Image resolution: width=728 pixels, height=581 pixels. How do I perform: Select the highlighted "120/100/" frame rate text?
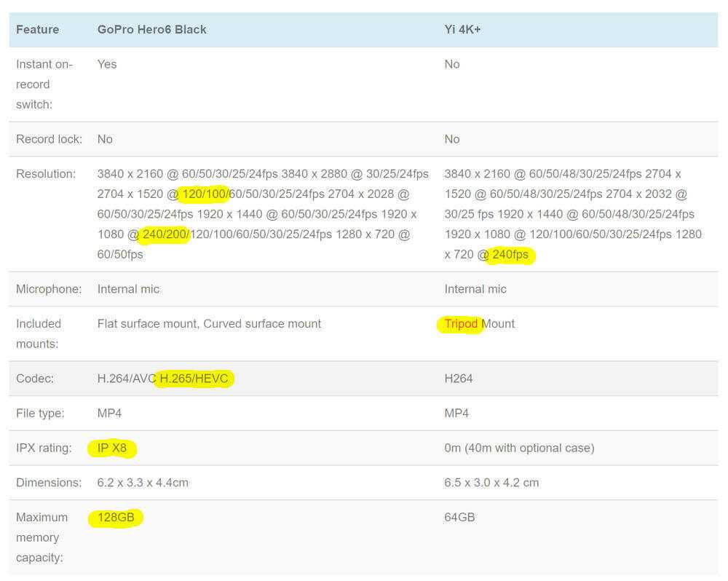point(205,194)
